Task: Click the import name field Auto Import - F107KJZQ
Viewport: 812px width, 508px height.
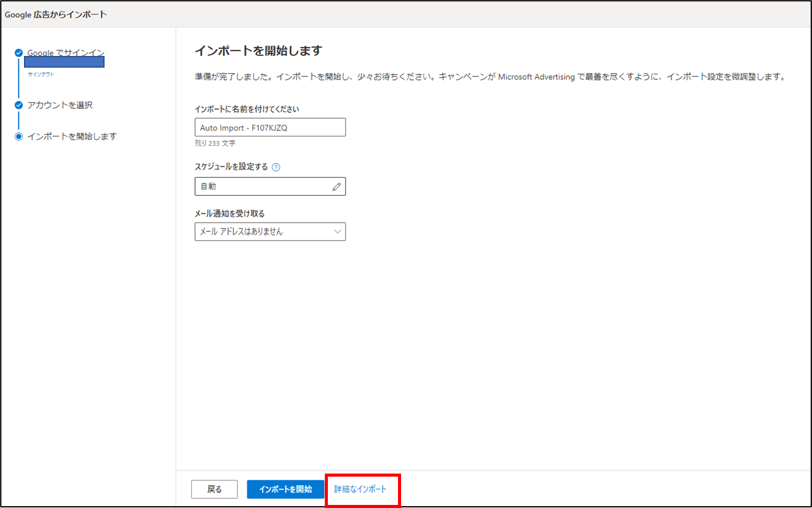Action: pyautogui.click(x=270, y=127)
